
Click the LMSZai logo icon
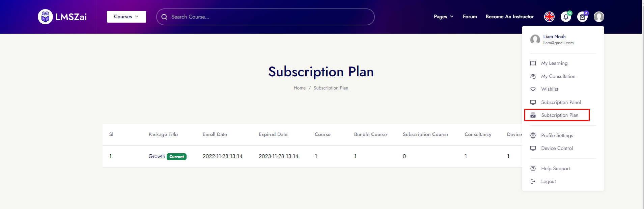coord(45,17)
